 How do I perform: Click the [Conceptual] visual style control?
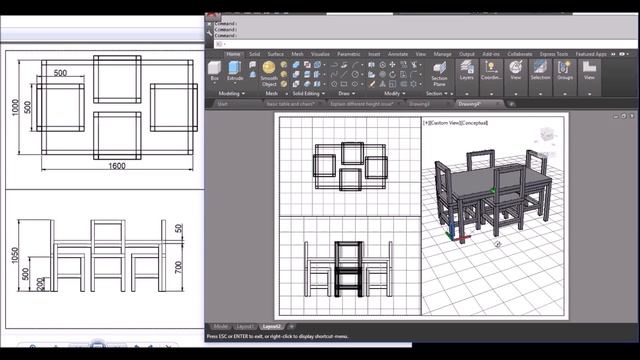click(x=474, y=123)
